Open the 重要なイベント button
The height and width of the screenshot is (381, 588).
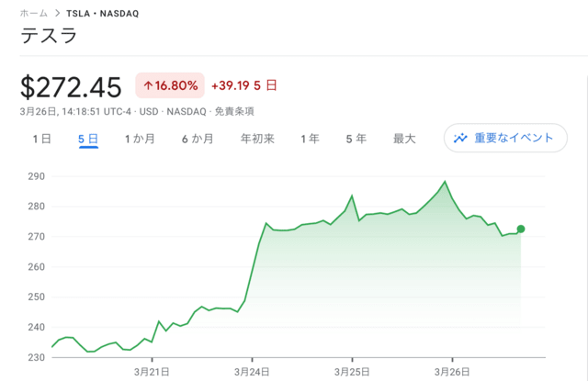pos(505,138)
